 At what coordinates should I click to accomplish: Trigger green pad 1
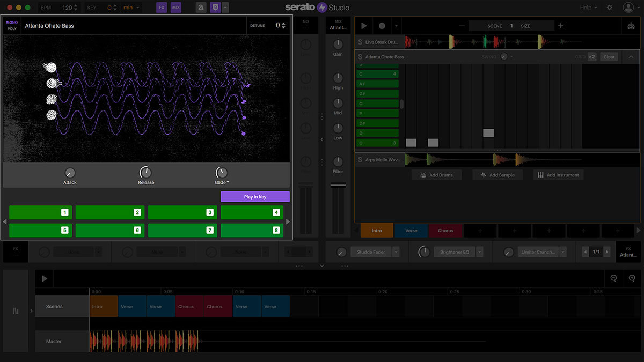coord(40,212)
